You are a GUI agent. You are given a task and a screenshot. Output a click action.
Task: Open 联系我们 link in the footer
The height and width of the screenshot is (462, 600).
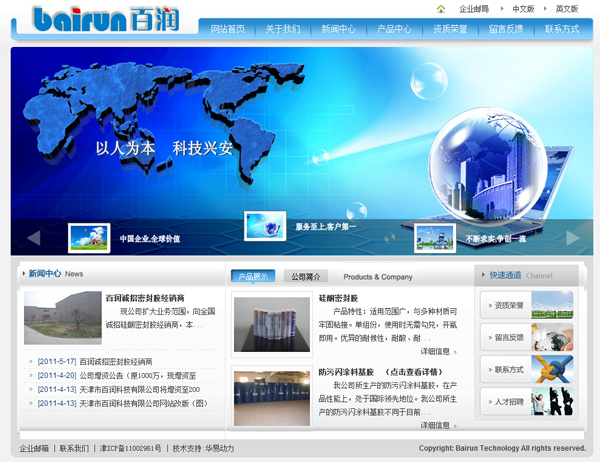point(73,448)
